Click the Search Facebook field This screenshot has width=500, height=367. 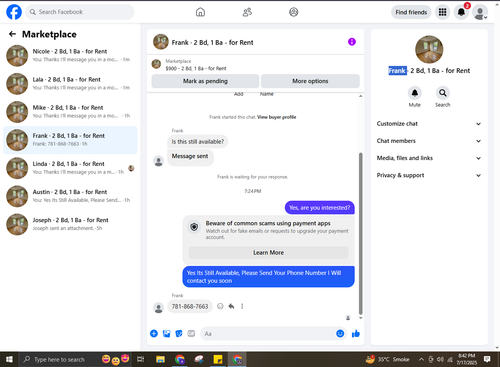click(x=80, y=12)
